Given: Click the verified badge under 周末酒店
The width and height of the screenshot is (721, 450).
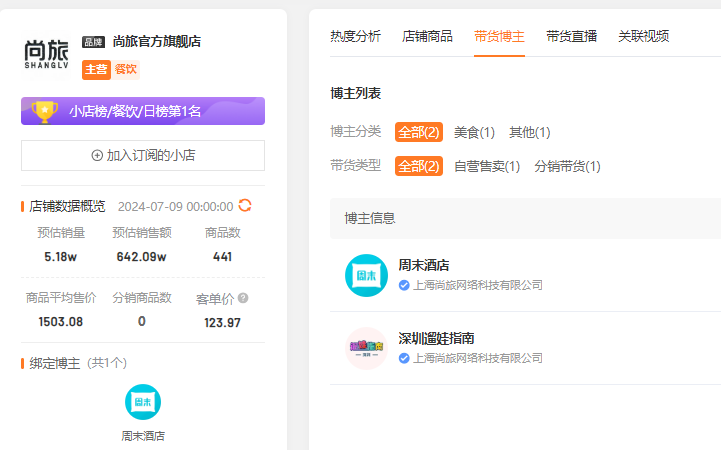Looking at the screenshot, I should tap(404, 285).
